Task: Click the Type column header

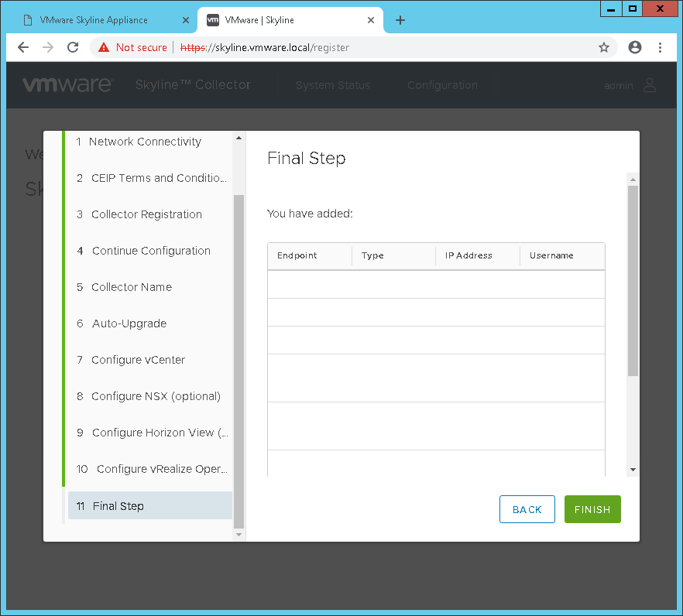Action: (x=393, y=255)
